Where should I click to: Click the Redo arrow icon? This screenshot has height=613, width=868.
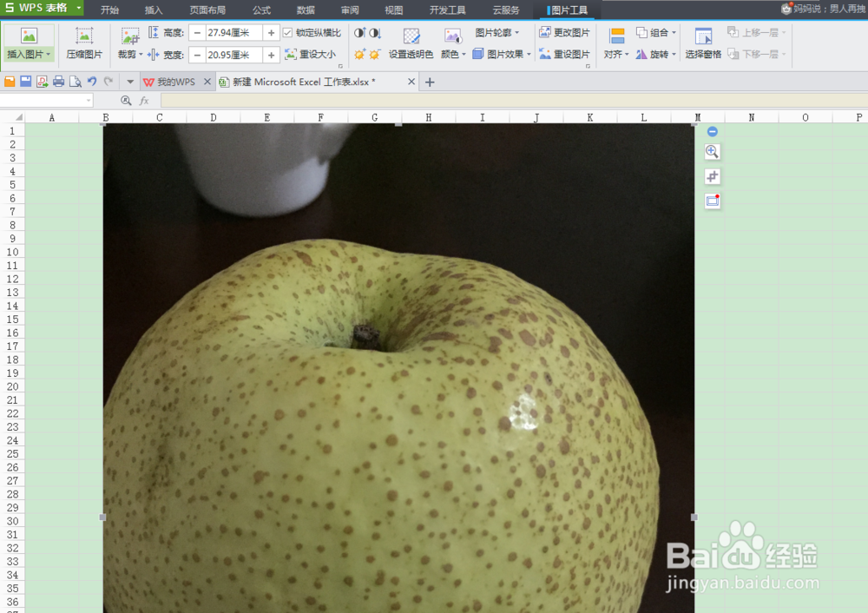pos(108,82)
